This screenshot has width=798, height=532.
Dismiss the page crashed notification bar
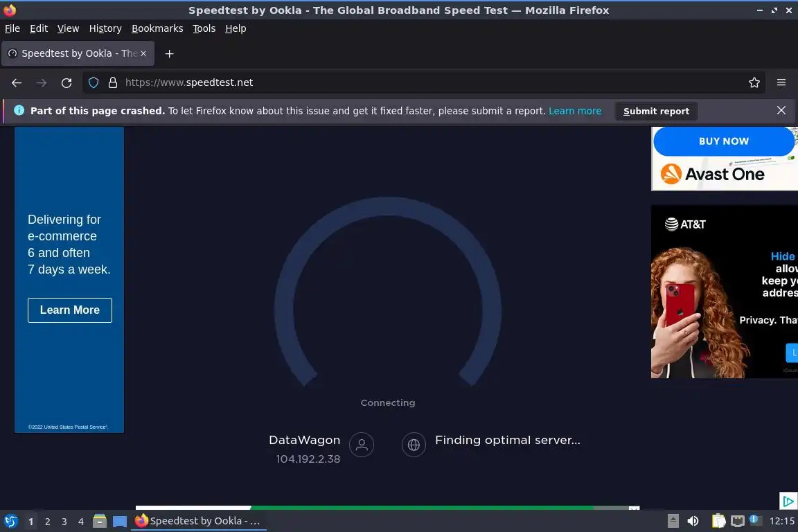[781, 110]
